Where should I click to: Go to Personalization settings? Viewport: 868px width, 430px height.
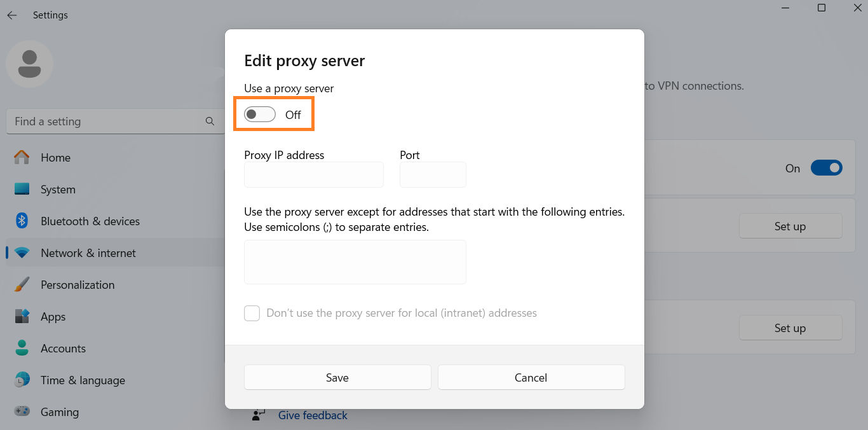pyautogui.click(x=115, y=284)
